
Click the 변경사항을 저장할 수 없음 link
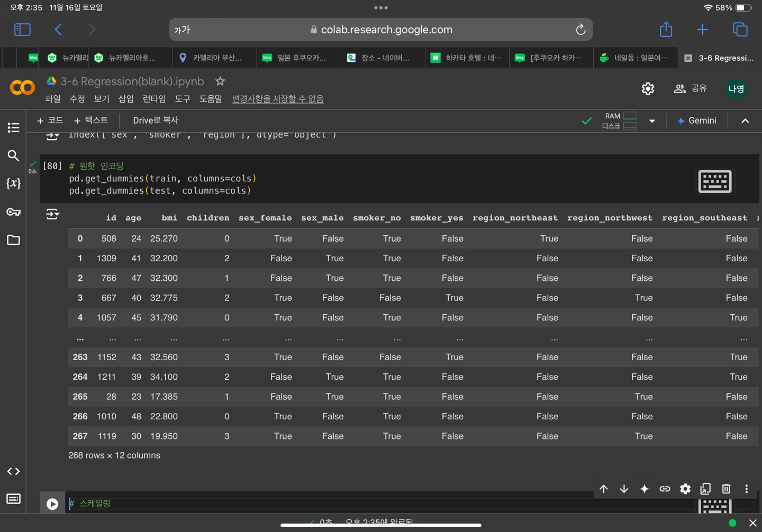(278, 99)
